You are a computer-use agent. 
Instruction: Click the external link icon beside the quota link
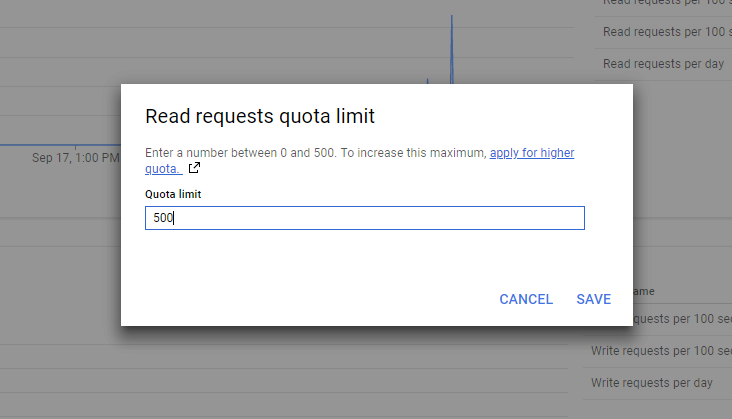pos(194,168)
